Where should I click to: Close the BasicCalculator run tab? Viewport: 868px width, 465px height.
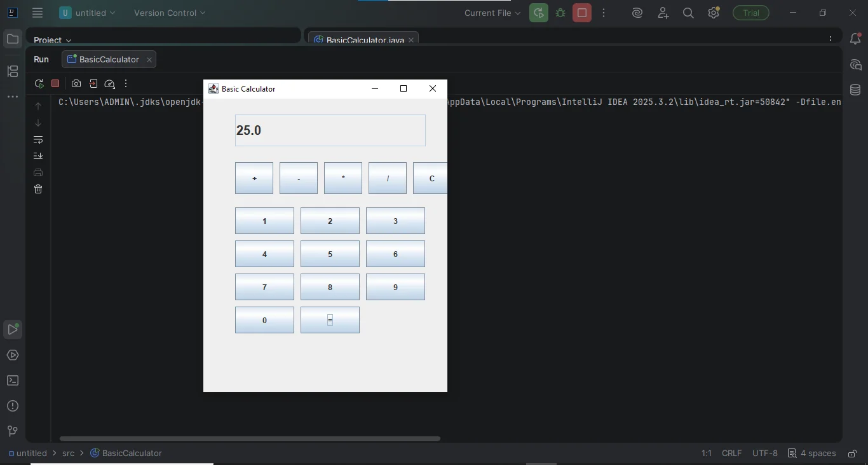[x=149, y=60]
